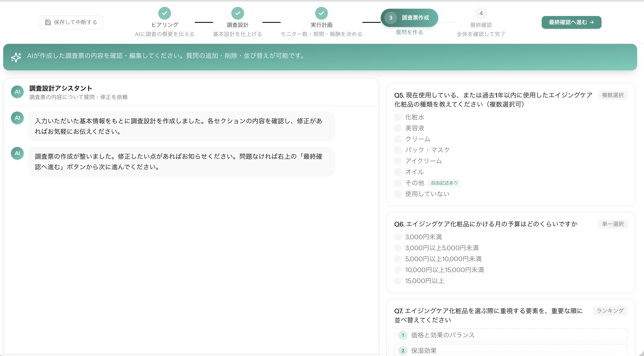The width and height of the screenshot is (644, 356).
Task: Click the AI avatar next to the 調査票の作成が整いました message
Action: tap(17, 153)
